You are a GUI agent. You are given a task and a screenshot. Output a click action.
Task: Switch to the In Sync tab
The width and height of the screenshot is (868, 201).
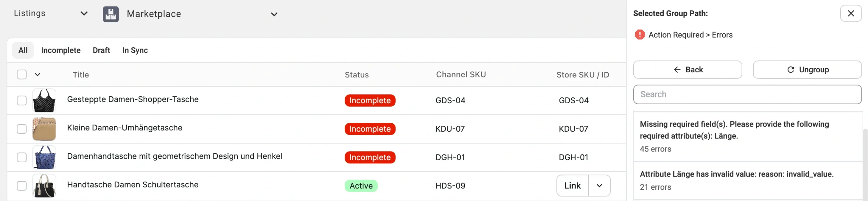tap(135, 50)
